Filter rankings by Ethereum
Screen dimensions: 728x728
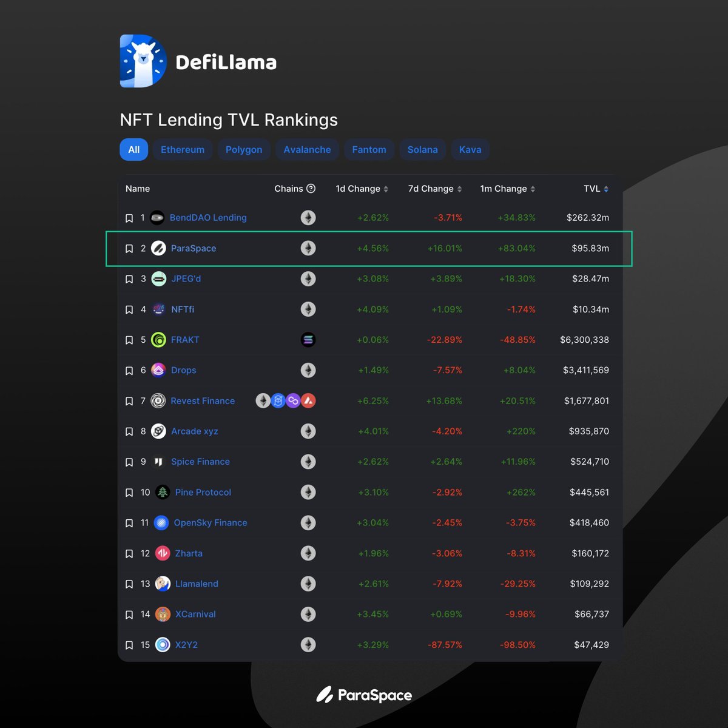pyautogui.click(x=183, y=150)
